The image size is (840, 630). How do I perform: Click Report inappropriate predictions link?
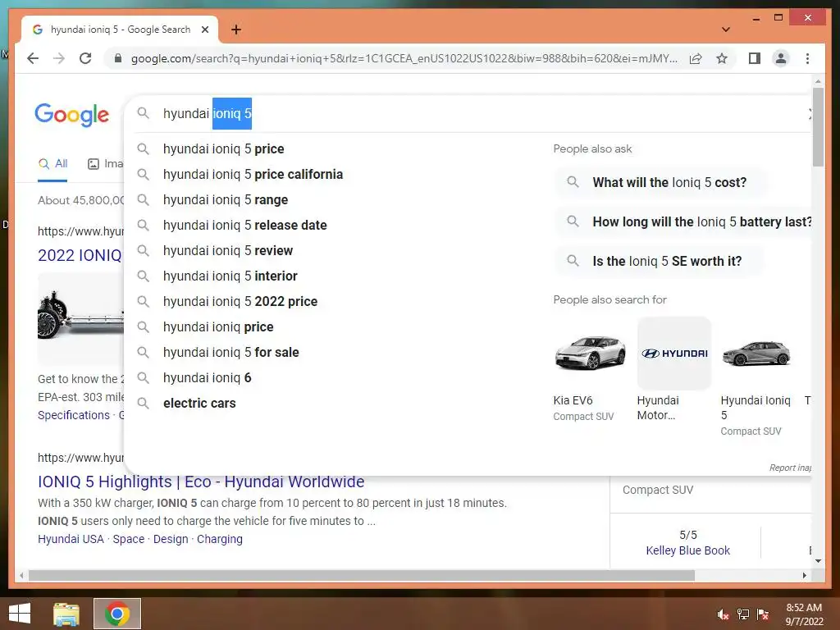[x=790, y=468]
